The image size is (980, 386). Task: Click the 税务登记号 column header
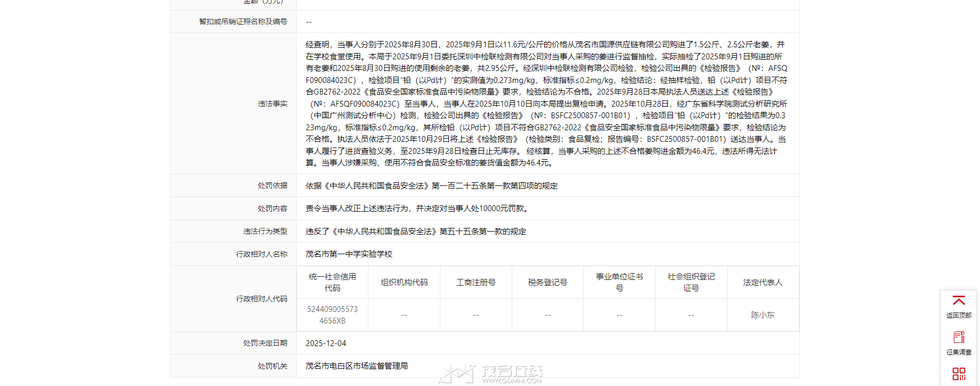(x=547, y=283)
